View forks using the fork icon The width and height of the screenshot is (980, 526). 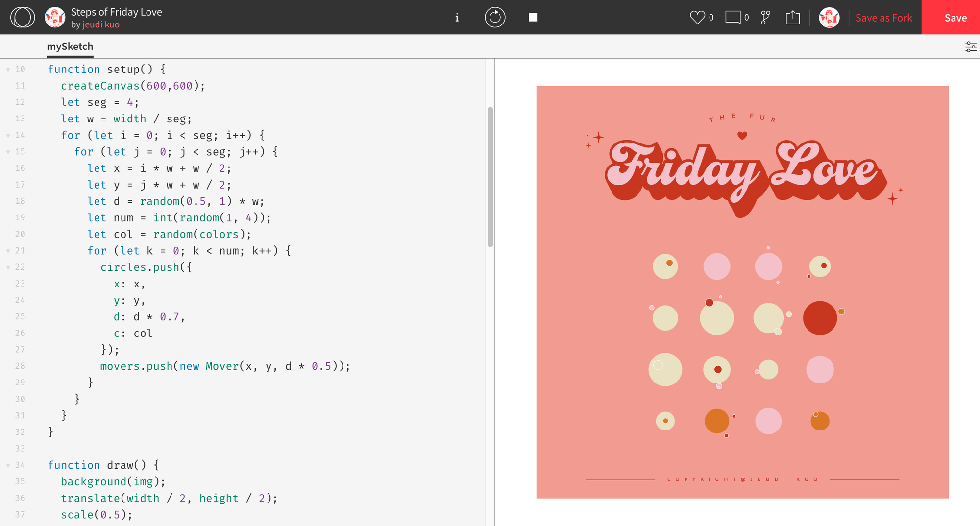coord(765,18)
